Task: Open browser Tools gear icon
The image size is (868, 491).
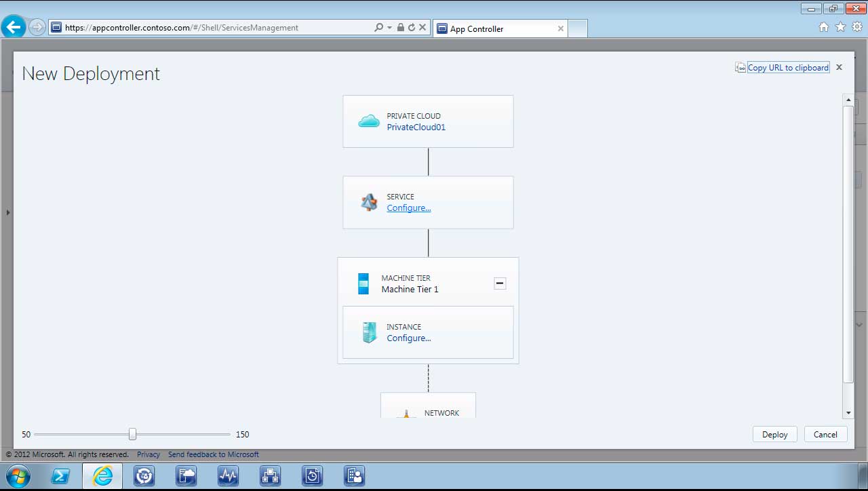Action: pyautogui.click(x=857, y=27)
